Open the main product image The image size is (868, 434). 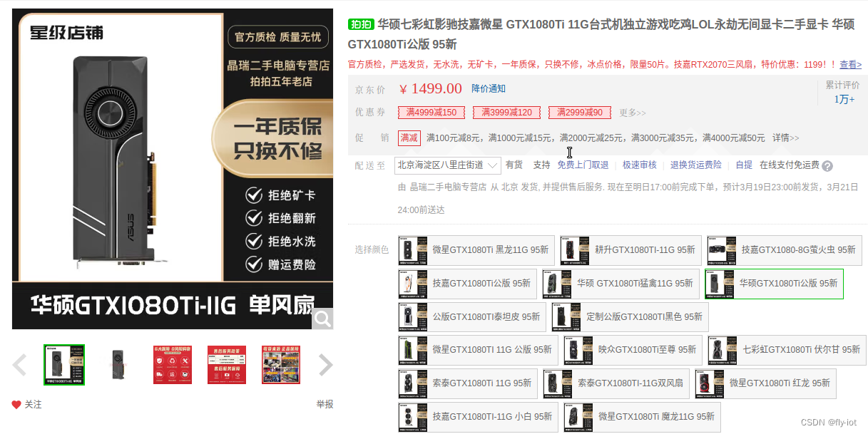pos(173,169)
